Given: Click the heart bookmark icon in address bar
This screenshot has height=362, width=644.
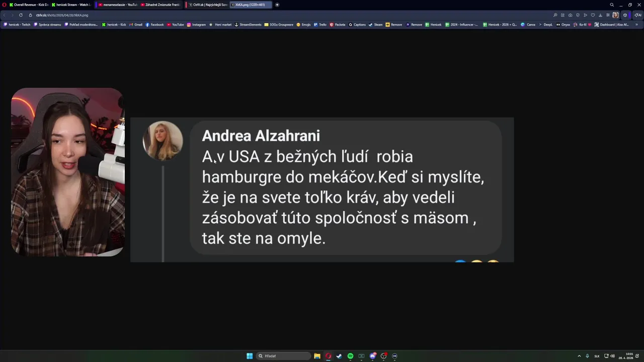Looking at the screenshot, I should point(593,15).
